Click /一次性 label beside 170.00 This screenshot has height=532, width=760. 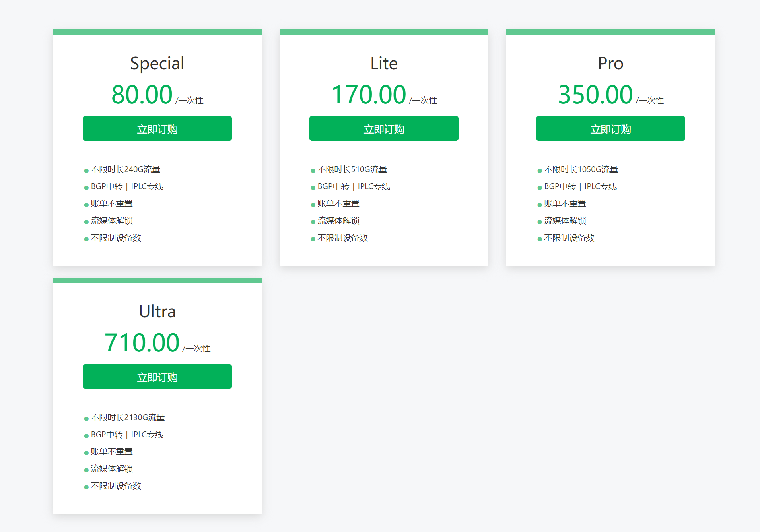click(423, 101)
